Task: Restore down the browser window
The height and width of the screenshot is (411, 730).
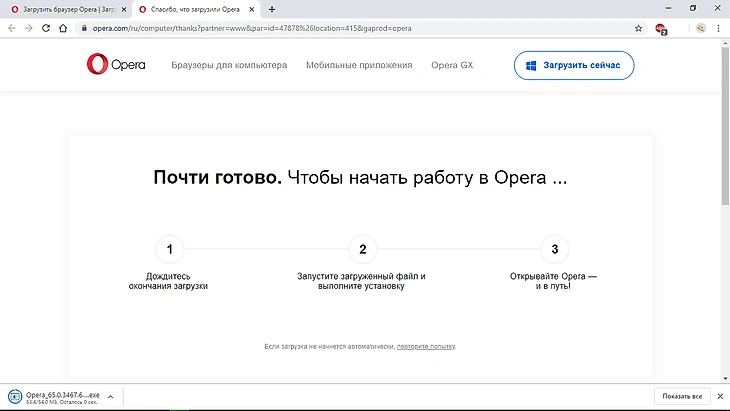Action: point(693,8)
